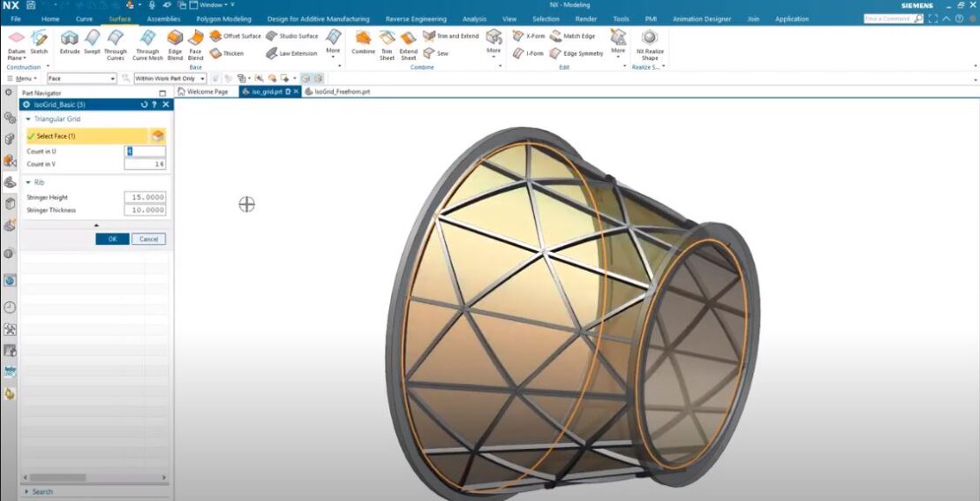This screenshot has width=980, height=501.
Task: Click Cancel in the IsoGrid dialog
Action: 148,239
